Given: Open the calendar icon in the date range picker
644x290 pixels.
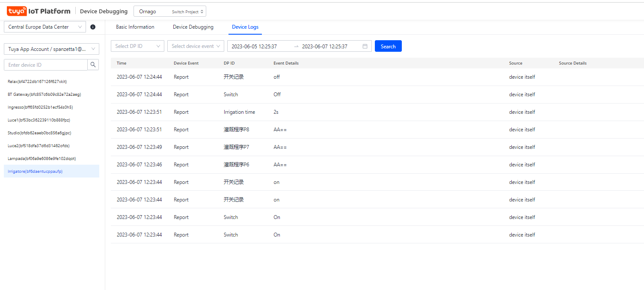Looking at the screenshot, I should [364, 46].
